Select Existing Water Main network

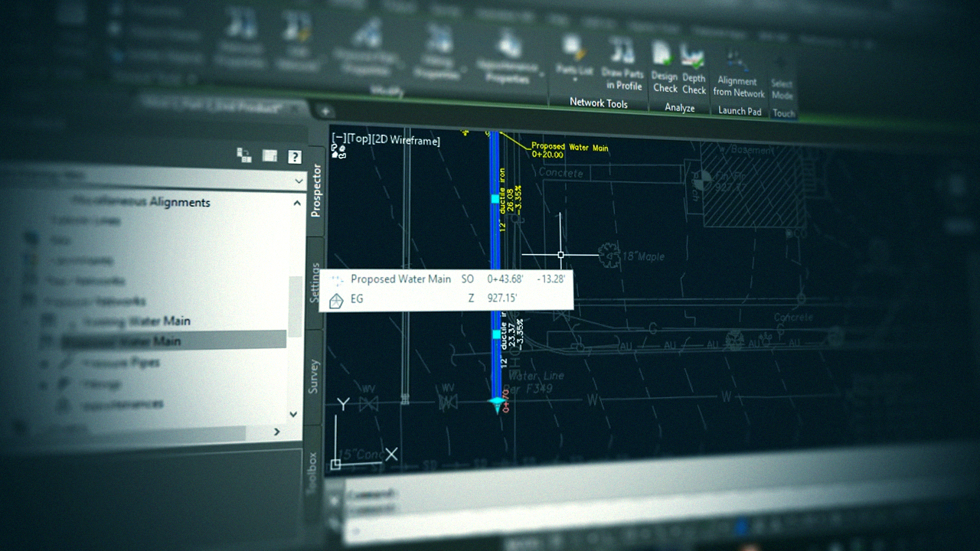coord(136,321)
